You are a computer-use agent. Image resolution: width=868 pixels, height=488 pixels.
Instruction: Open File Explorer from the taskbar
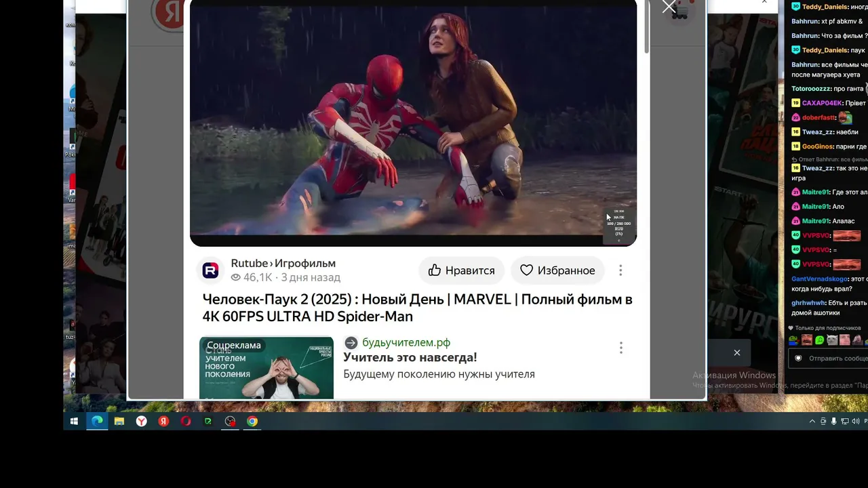tap(119, 422)
